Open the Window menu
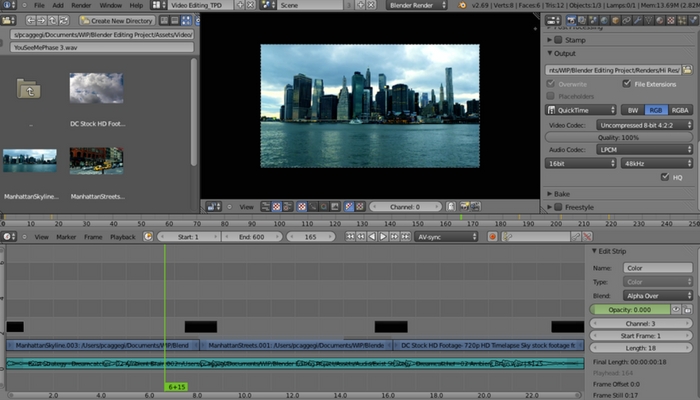The image size is (700, 400). [111, 5]
